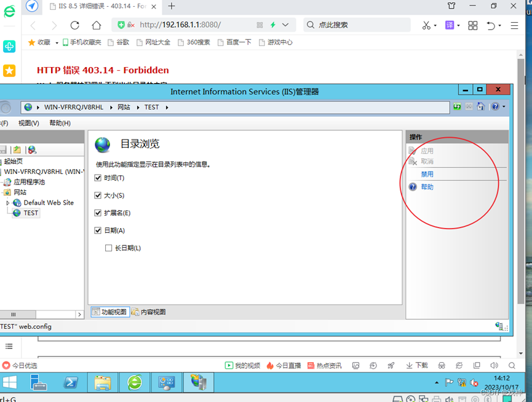Uncheck the 扩展名(E) checkbox
The width and height of the screenshot is (532, 402).
[98, 213]
